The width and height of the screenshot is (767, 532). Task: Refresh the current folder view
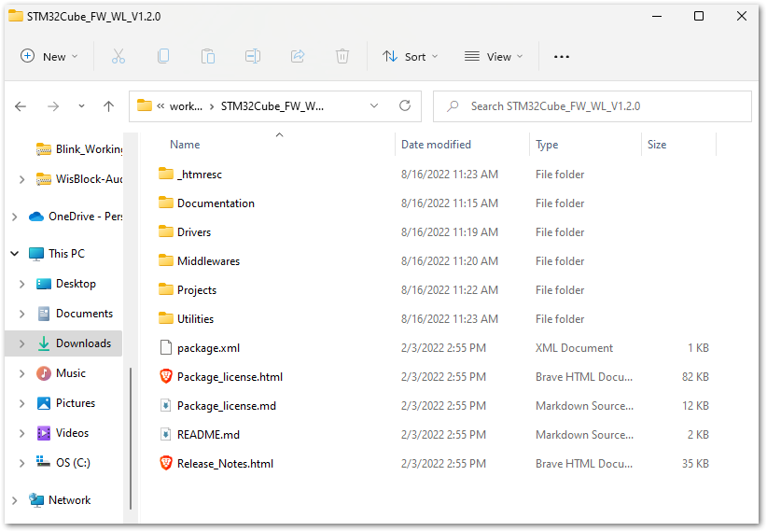click(405, 105)
